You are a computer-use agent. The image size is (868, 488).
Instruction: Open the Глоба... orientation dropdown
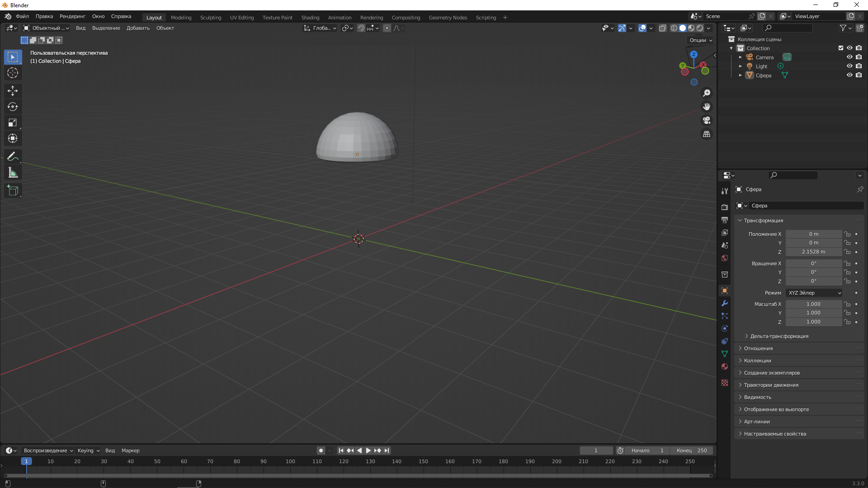click(x=320, y=28)
